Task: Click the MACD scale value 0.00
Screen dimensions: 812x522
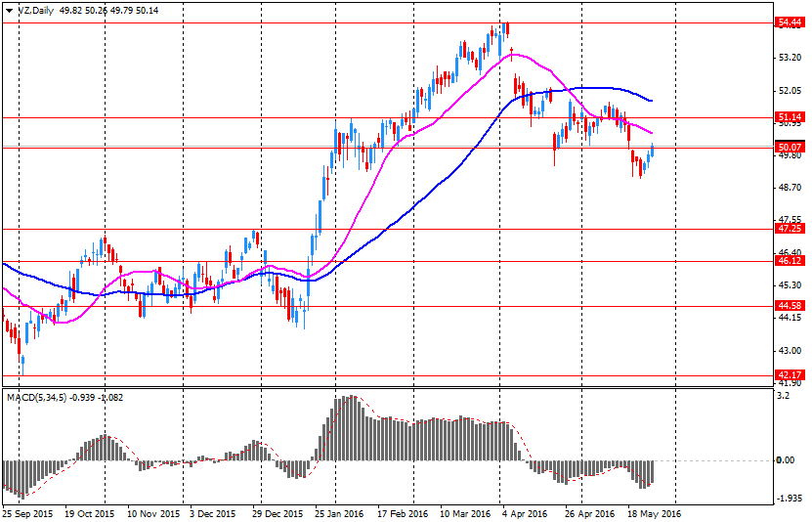Action: [x=787, y=460]
